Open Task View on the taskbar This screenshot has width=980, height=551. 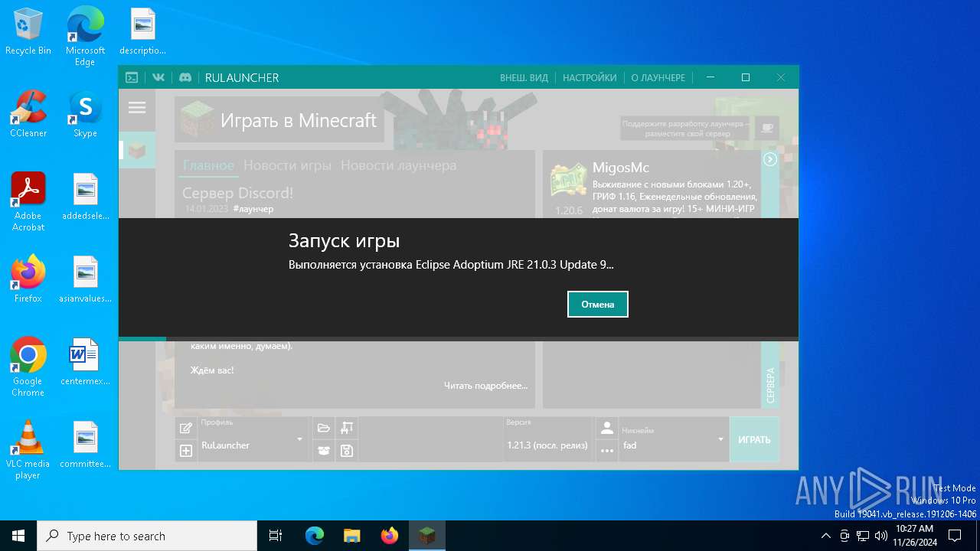[276, 536]
